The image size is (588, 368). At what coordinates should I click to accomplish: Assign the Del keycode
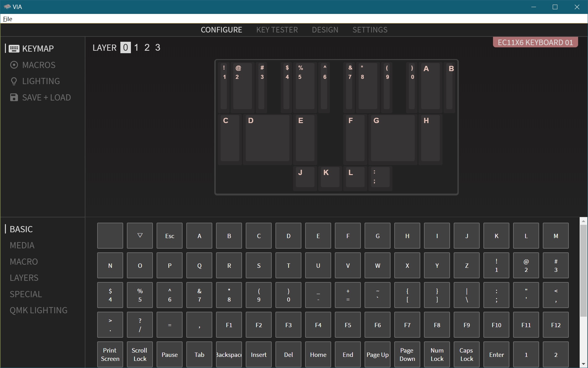coord(288,354)
